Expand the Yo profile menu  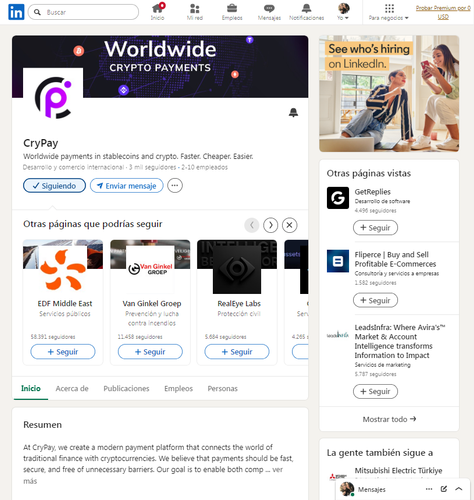(x=343, y=12)
